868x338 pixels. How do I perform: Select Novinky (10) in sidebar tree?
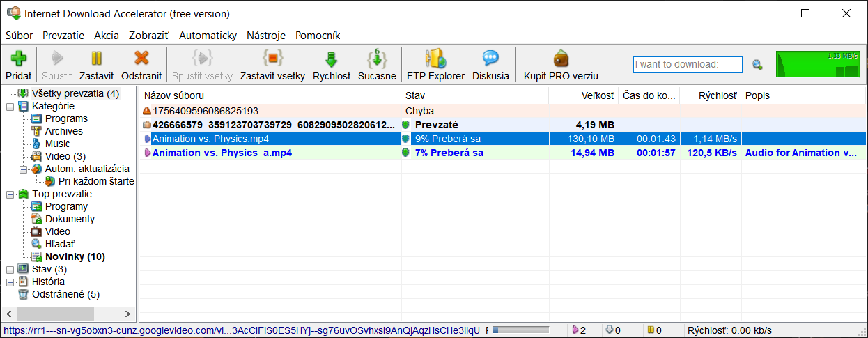[75, 257]
